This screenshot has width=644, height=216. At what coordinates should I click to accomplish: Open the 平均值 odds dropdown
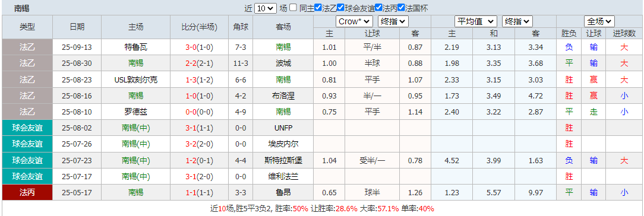[x=476, y=21]
